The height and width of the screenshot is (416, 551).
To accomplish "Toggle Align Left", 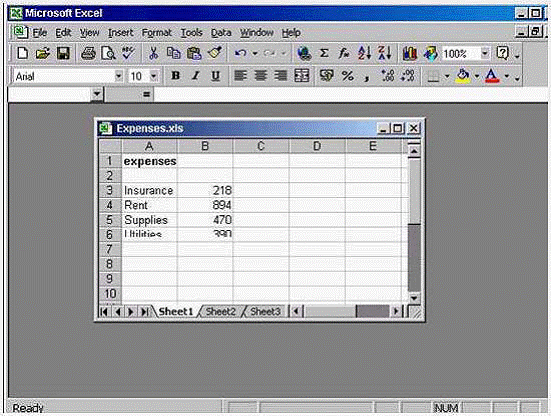I will tap(240, 76).
